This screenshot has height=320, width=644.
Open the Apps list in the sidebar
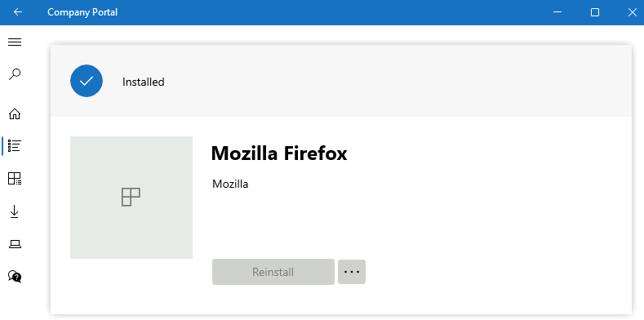pyautogui.click(x=15, y=145)
